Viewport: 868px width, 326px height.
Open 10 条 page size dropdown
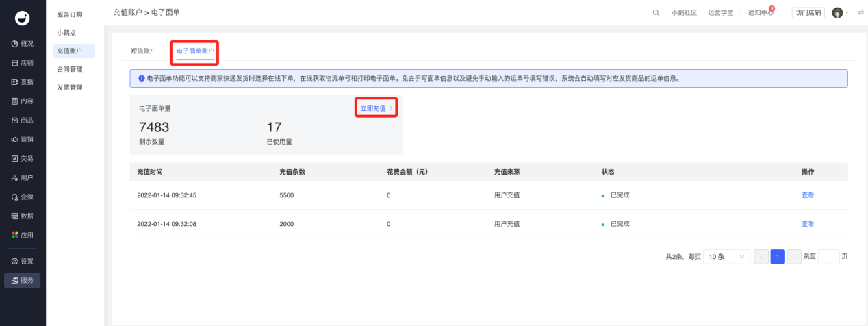coord(726,257)
